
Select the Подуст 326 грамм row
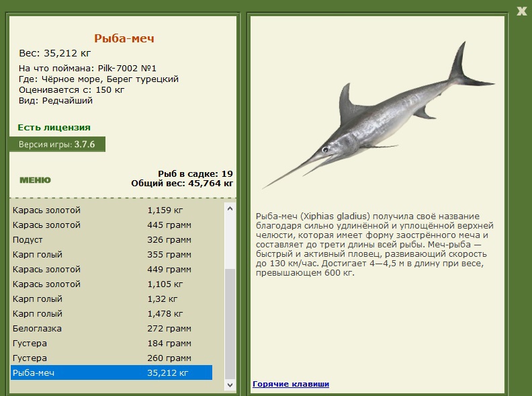click(112, 240)
